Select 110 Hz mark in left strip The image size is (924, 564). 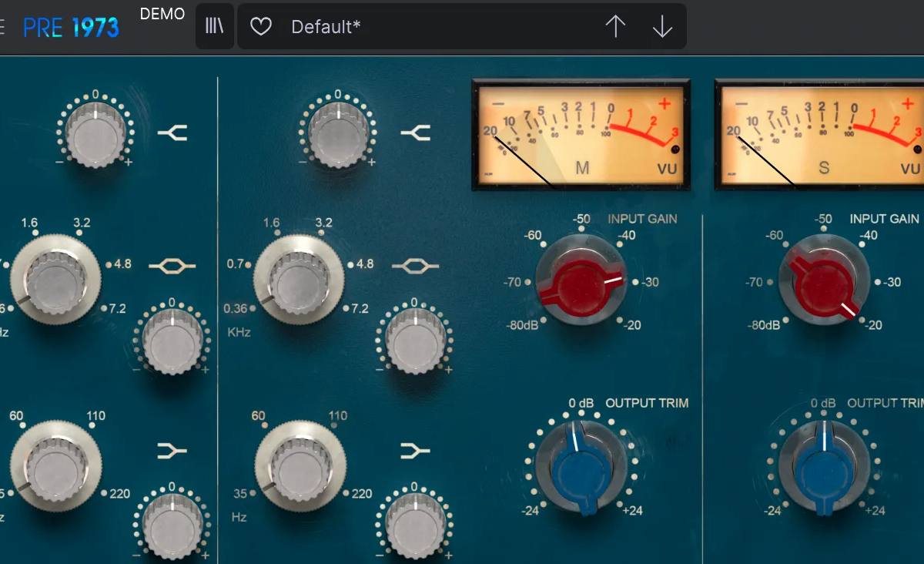(95, 416)
